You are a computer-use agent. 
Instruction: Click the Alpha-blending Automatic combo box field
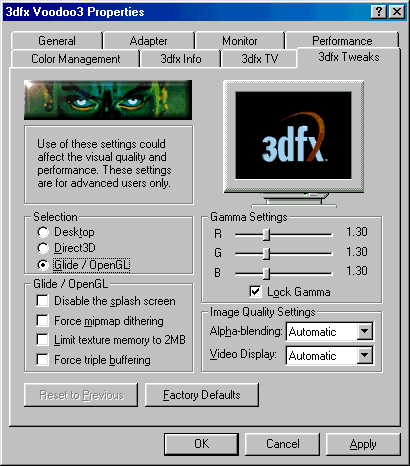click(x=329, y=331)
